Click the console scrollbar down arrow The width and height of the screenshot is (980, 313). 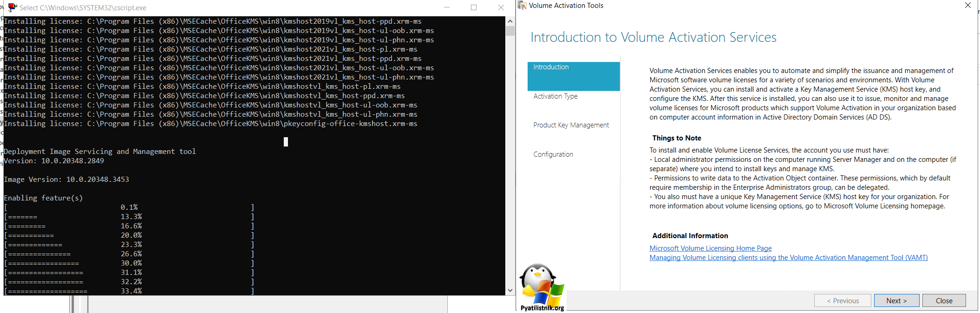(510, 290)
